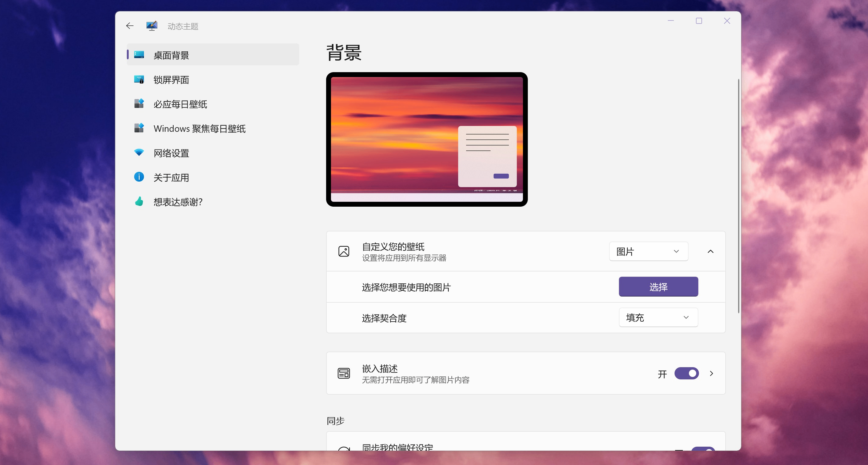Click the 选择 image picker button
Viewport: 868px width, 465px height.
pos(658,286)
